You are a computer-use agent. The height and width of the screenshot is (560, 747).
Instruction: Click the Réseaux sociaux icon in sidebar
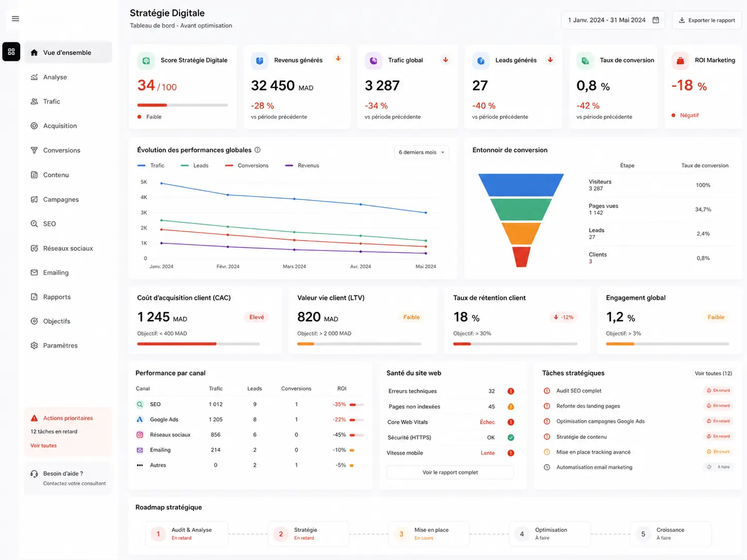tap(34, 248)
